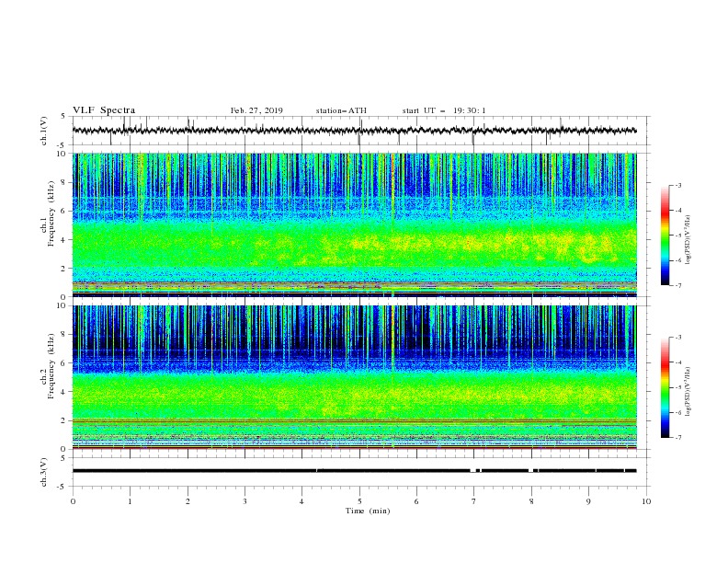Image resolution: width=728 pixels, height=563 pixels.
Task: Click the time axis tick label "6"
Action: 416,501
